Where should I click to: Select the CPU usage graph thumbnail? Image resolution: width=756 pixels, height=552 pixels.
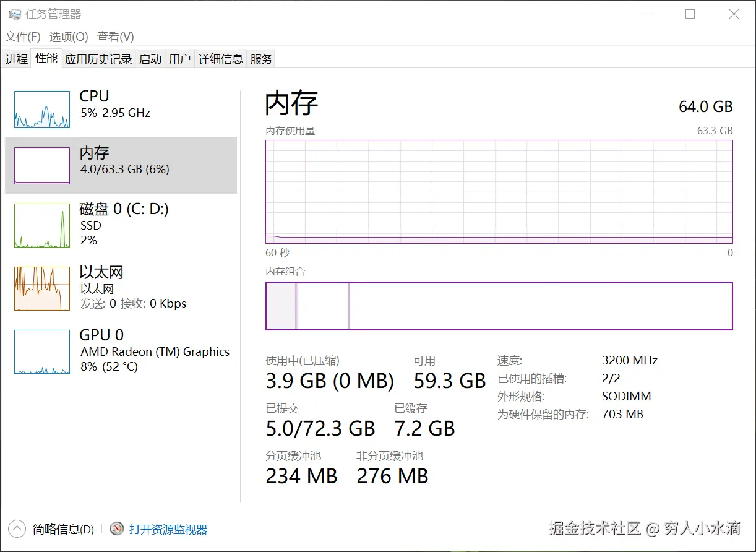click(x=42, y=110)
